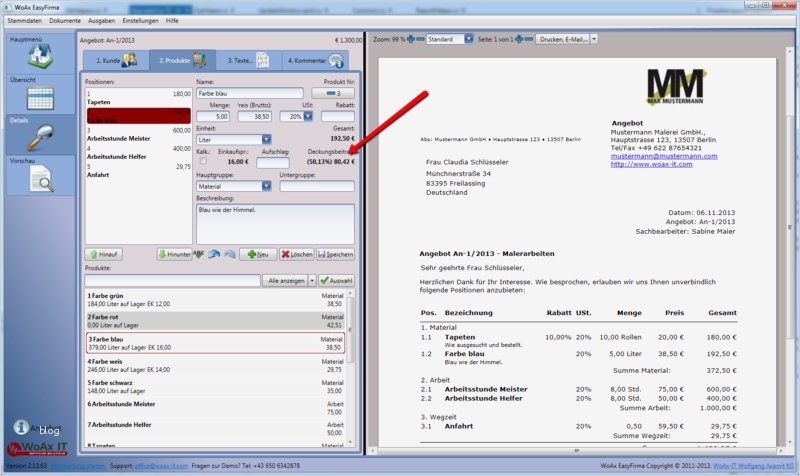The height and width of the screenshot is (476, 800).
Task: Click the empty Rabatt field
Action: click(337, 116)
